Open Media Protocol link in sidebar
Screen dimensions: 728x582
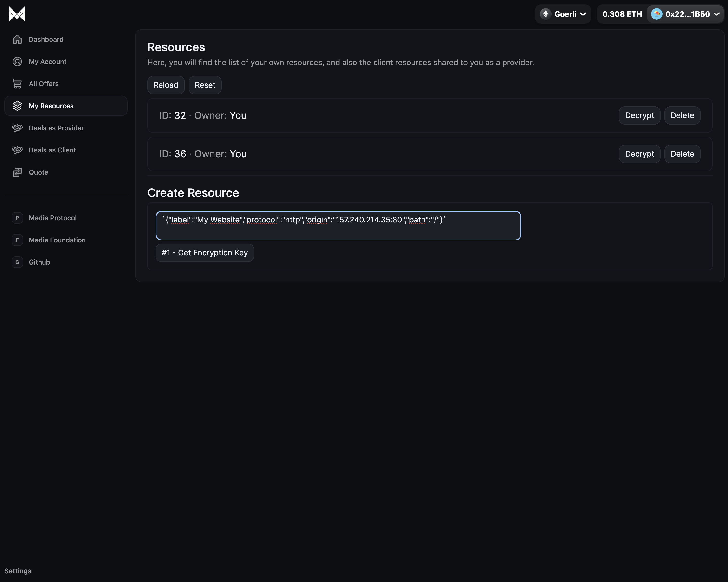53,218
